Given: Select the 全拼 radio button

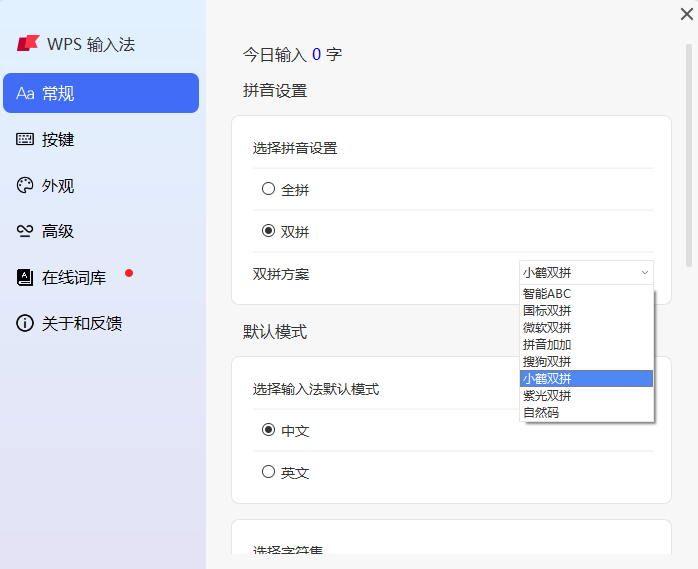Looking at the screenshot, I should point(268,189).
